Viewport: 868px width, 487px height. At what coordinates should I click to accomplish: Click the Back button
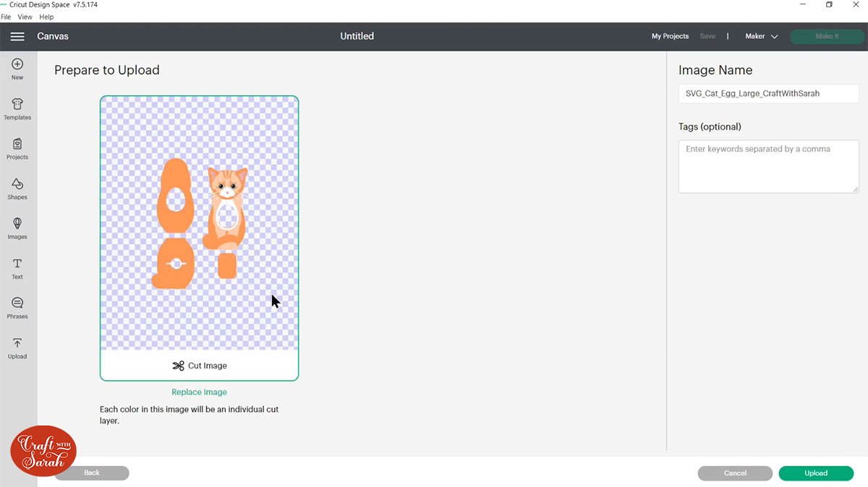91,473
